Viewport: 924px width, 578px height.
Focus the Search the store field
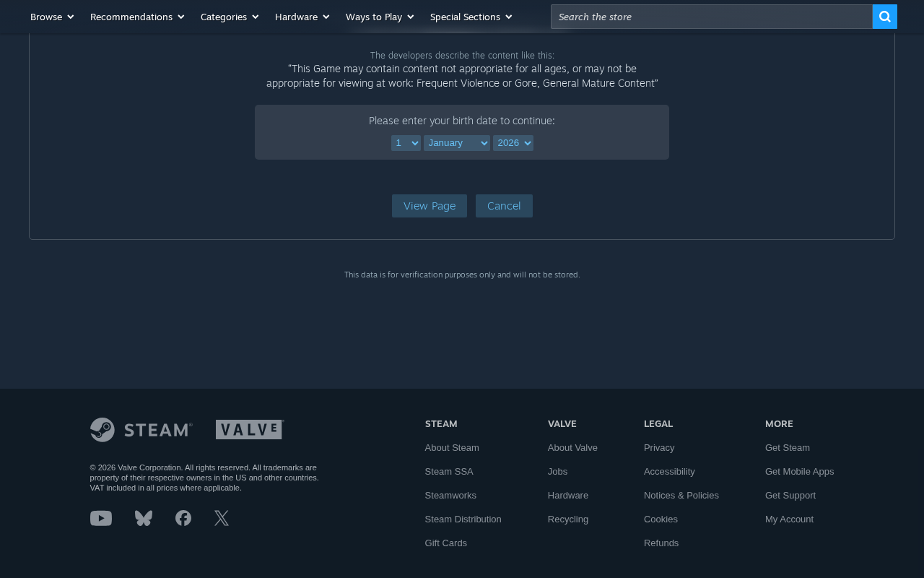712,17
